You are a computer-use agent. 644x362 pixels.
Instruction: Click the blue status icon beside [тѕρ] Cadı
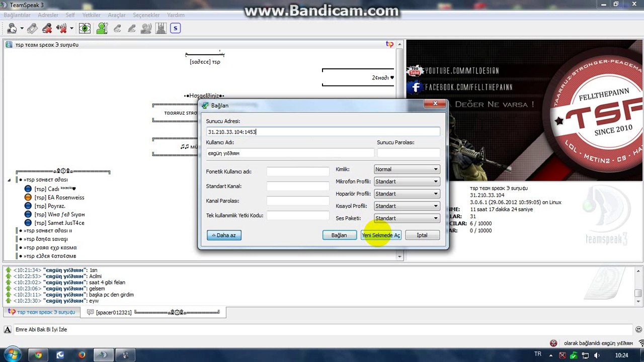(28, 189)
